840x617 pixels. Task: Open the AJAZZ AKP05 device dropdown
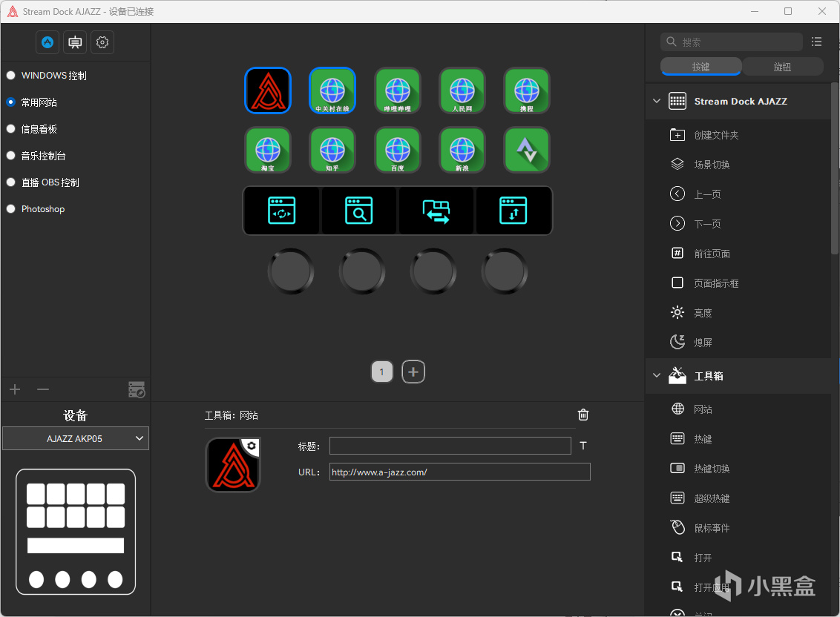click(76, 439)
